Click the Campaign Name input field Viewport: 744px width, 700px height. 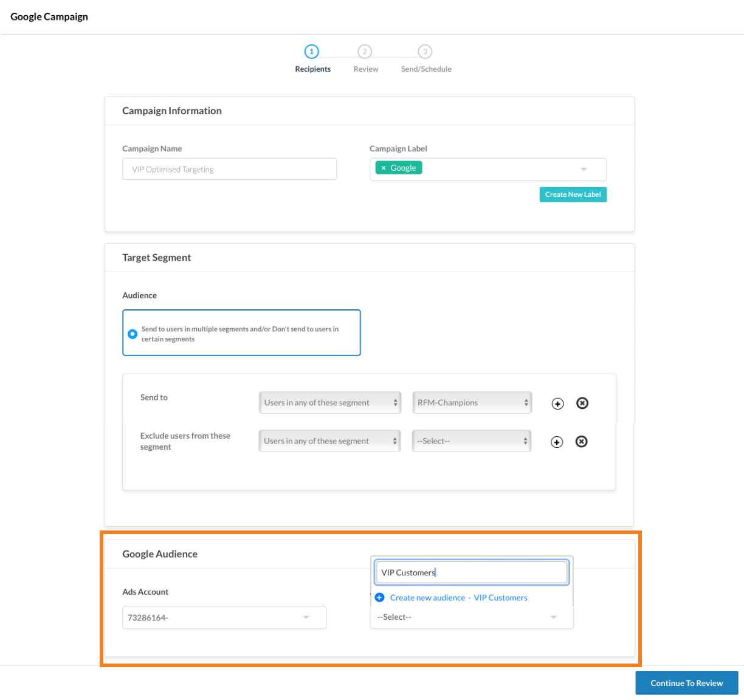click(x=230, y=169)
